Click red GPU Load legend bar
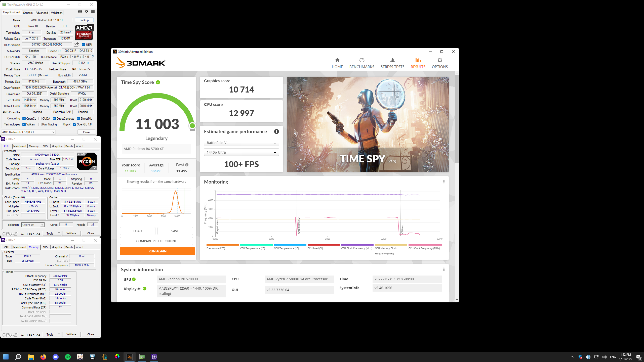The image size is (644, 362). [324, 245]
